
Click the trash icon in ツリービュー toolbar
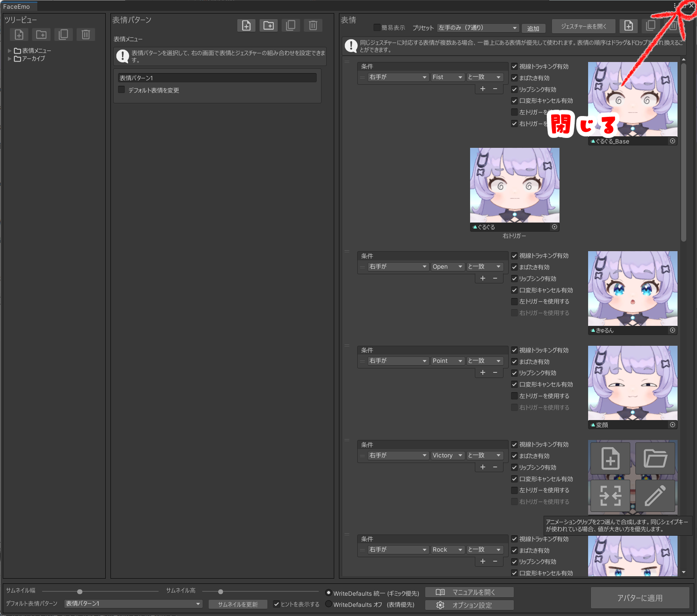pos(86,35)
